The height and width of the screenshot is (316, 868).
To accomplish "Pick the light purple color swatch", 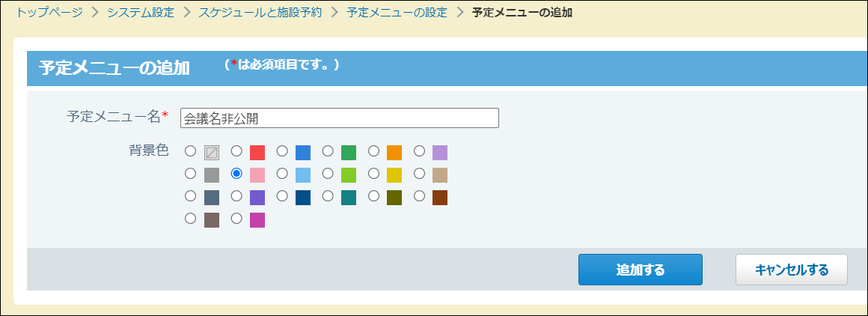I will [x=440, y=153].
